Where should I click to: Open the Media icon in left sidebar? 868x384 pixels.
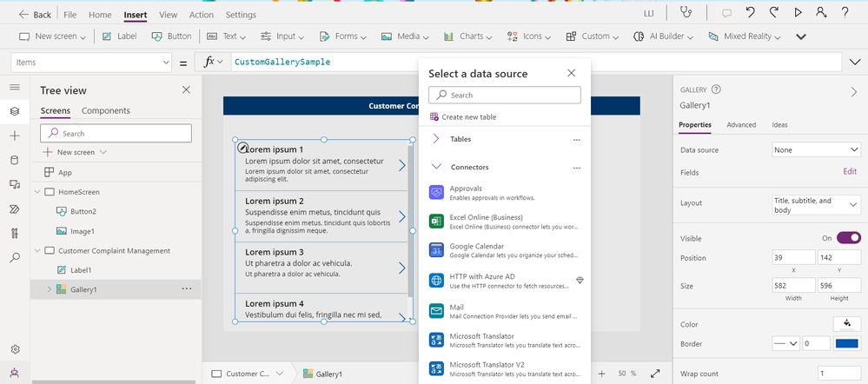tap(15, 184)
